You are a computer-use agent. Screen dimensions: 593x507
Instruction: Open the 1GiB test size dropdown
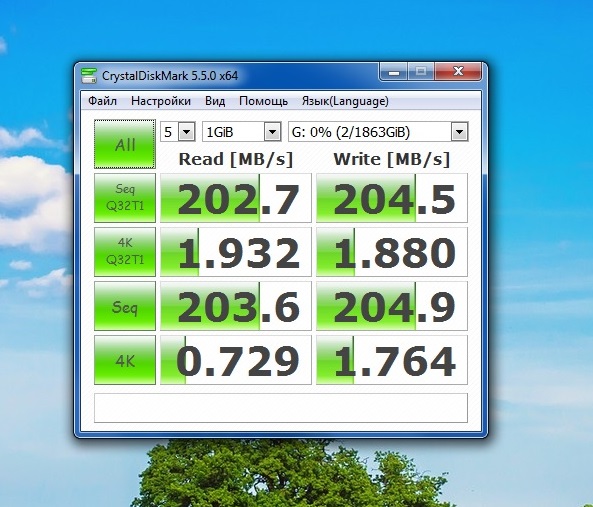click(x=242, y=132)
